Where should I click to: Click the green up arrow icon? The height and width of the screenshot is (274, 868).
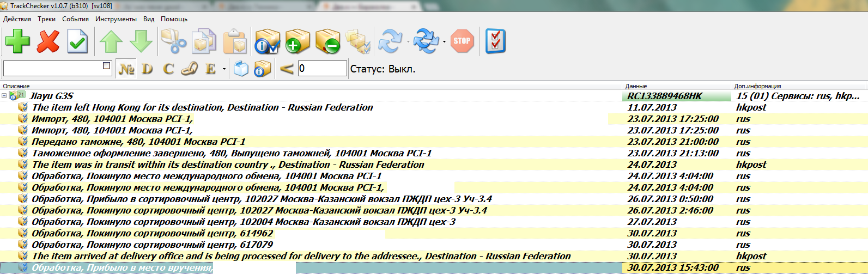coord(111,41)
